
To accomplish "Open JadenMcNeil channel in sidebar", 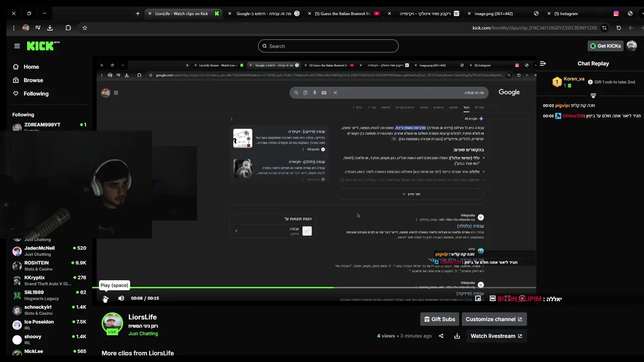I will point(49,251).
